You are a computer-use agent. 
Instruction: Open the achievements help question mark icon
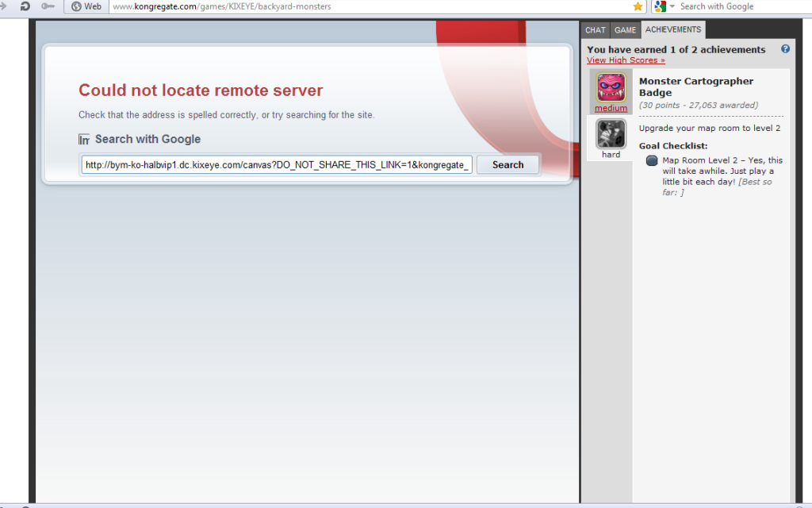[x=785, y=48]
